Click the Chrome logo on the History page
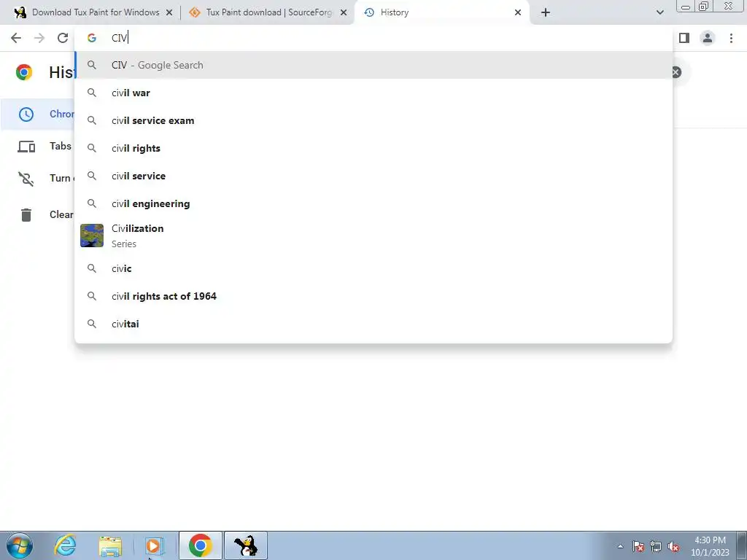The height and width of the screenshot is (560, 747). (x=24, y=72)
